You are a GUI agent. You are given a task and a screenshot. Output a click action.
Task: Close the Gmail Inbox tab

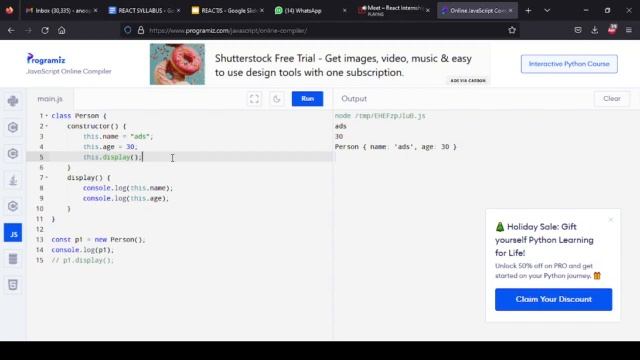pos(96,11)
